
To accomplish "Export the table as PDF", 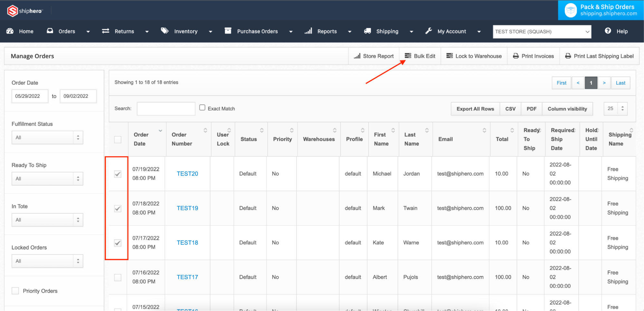I will tap(532, 109).
